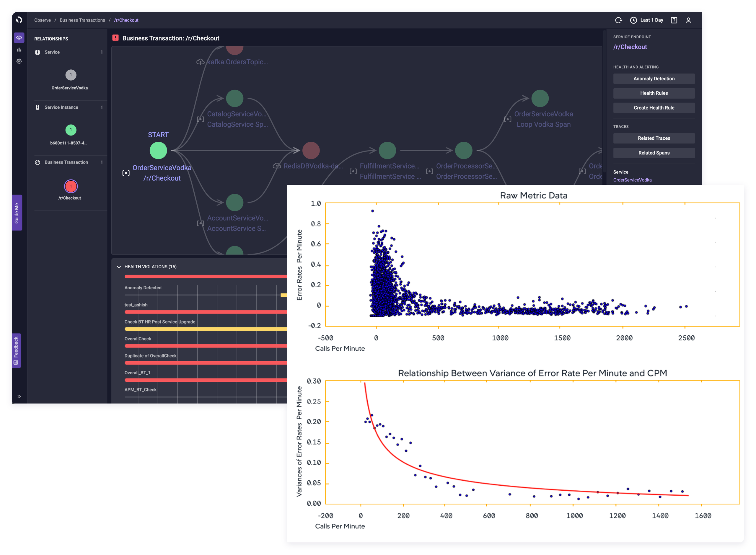Click the Business Transaction relationship icon
This screenshot has height=555, width=756.
(x=38, y=162)
